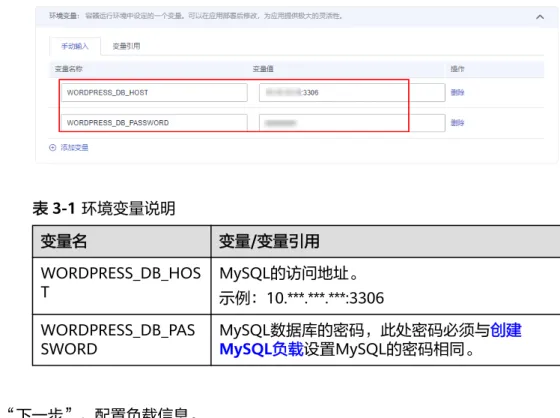Delete the WORDPRESS_DB_HOST variable row
Viewport: 560px width, 418px height.
click(457, 93)
